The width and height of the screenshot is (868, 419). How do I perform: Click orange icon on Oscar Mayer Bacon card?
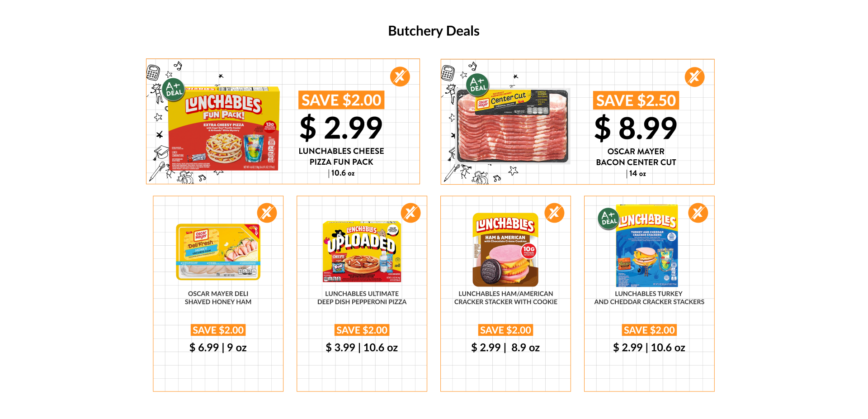(695, 77)
